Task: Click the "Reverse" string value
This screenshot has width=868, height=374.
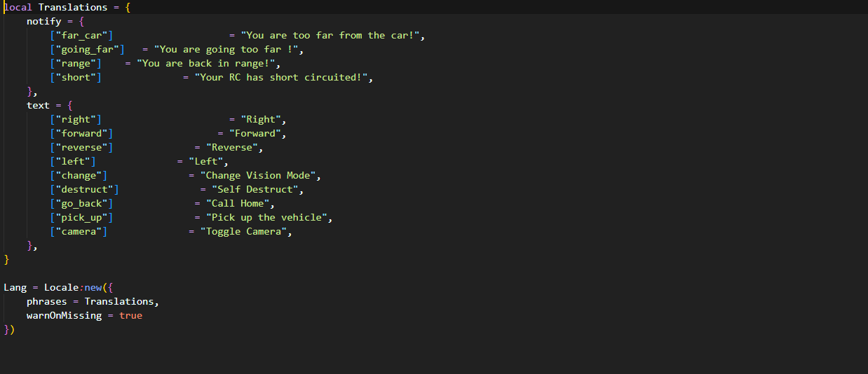Action: pyautogui.click(x=235, y=147)
